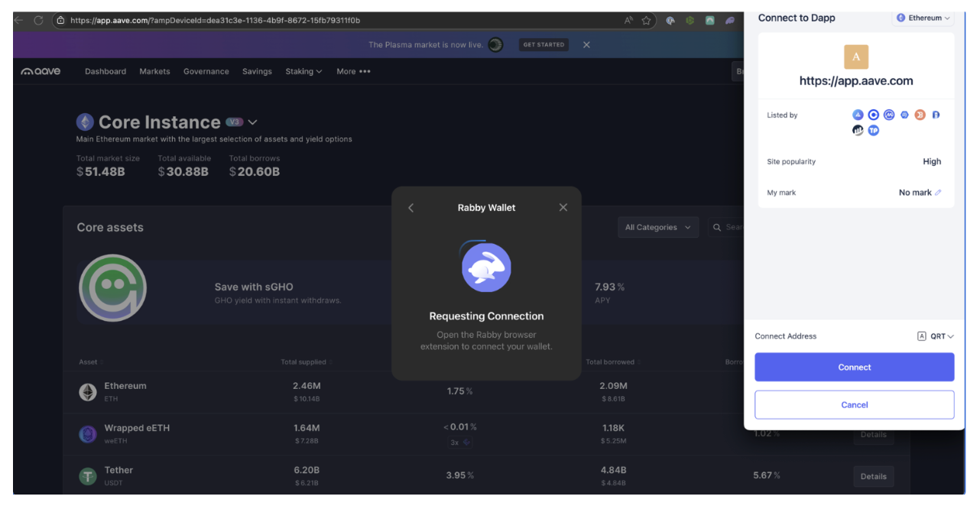This screenshot has height=506, width=980.
Task: Click the Tether USDT coin icon
Action: coord(87,475)
